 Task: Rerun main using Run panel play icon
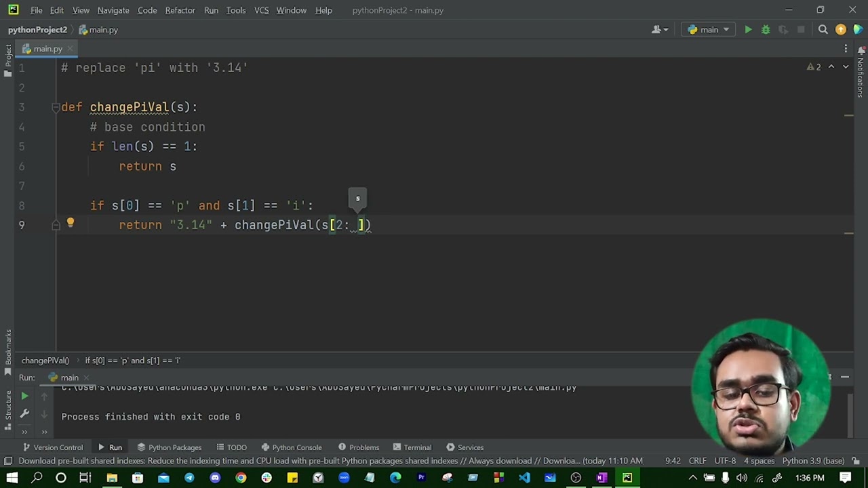click(24, 396)
